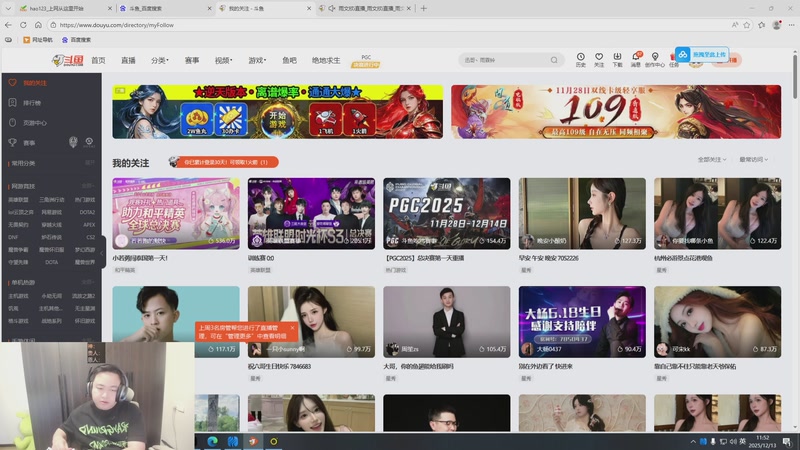Click the Douyu logo in the header

point(67,60)
